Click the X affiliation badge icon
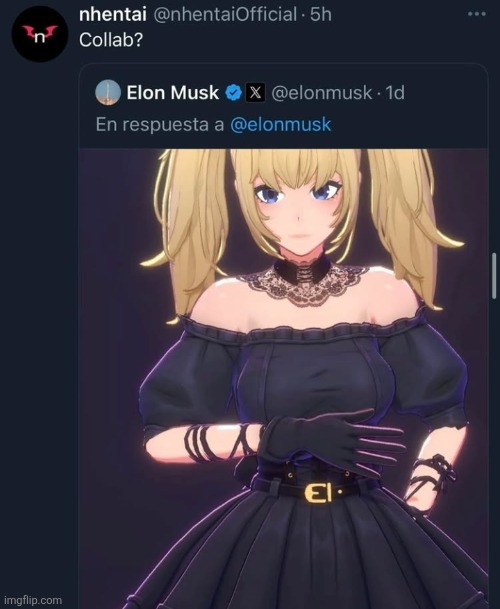The image size is (500, 609). click(x=255, y=92)
